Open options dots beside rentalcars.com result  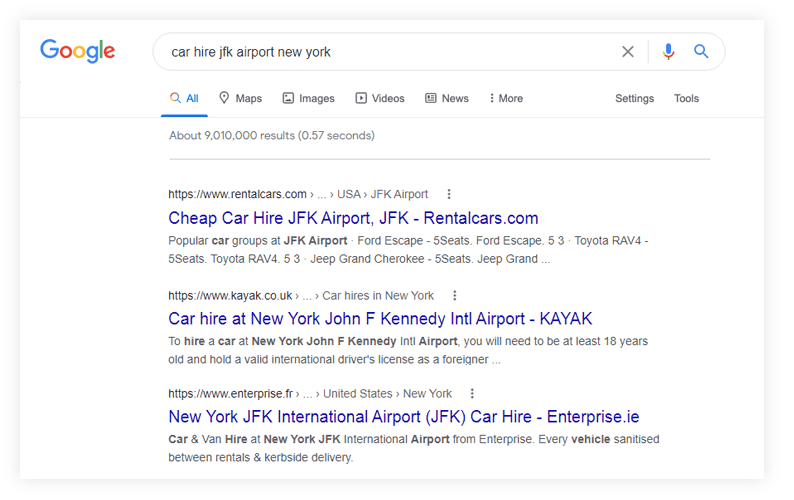pos(449,194)
